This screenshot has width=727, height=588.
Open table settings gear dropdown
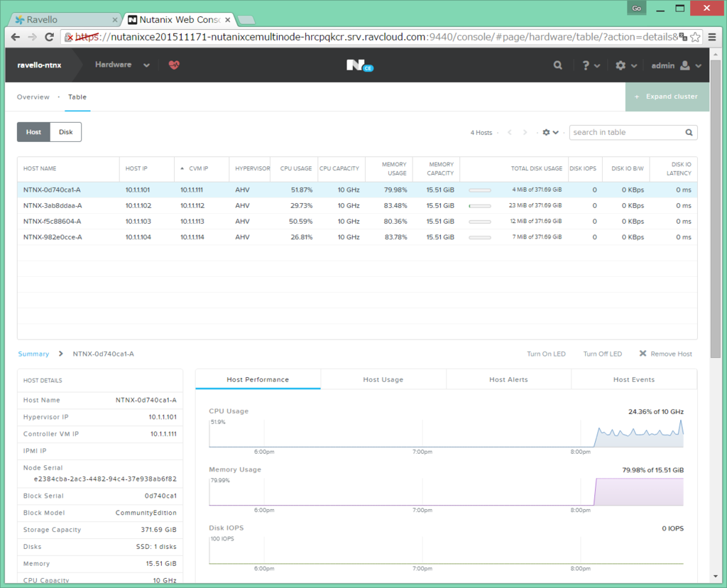(x=550, y=132)
